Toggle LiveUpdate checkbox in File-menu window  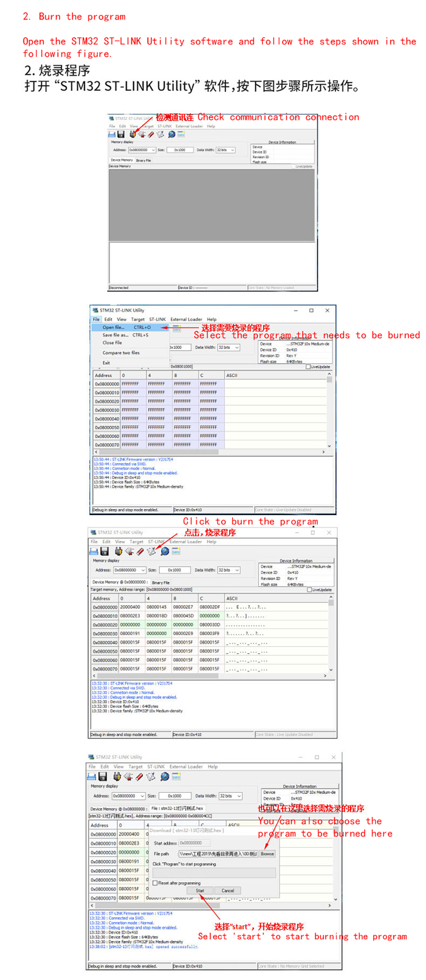(308, 367)
